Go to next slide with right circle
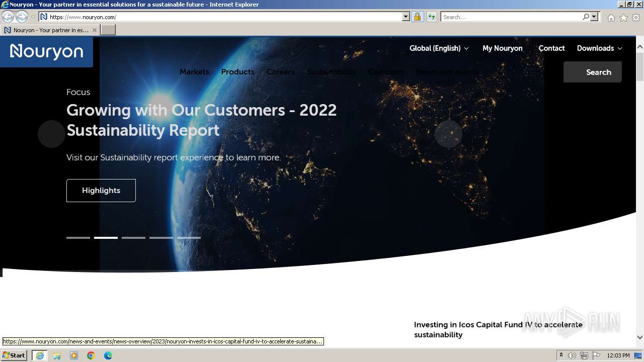Image resolution: width=644 pixels, height=362 pixels. click(x=448, y=134)
